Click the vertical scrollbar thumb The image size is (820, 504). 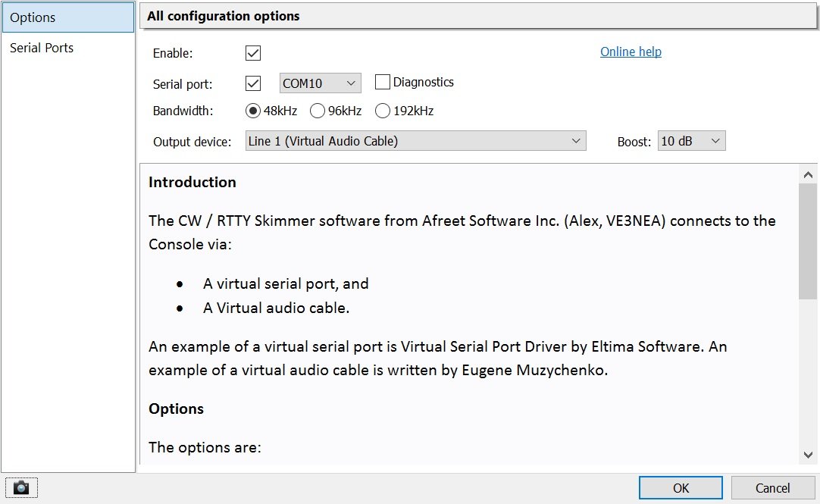pos(808,241)
